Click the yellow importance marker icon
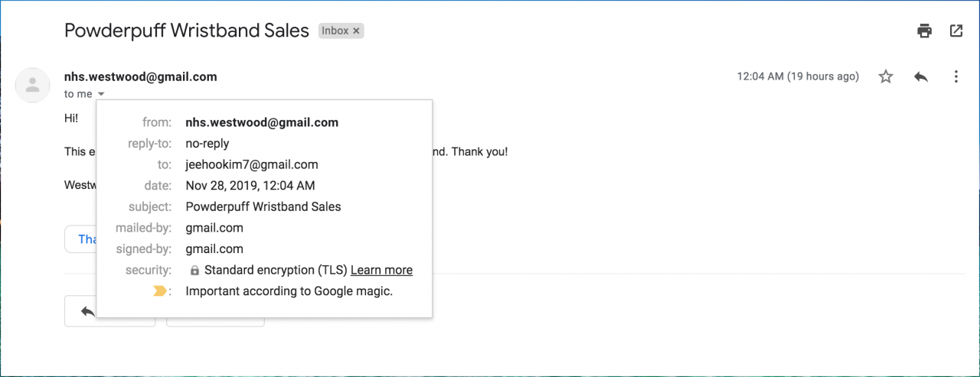This screenshot has width=980, height=377. point(160,291)
